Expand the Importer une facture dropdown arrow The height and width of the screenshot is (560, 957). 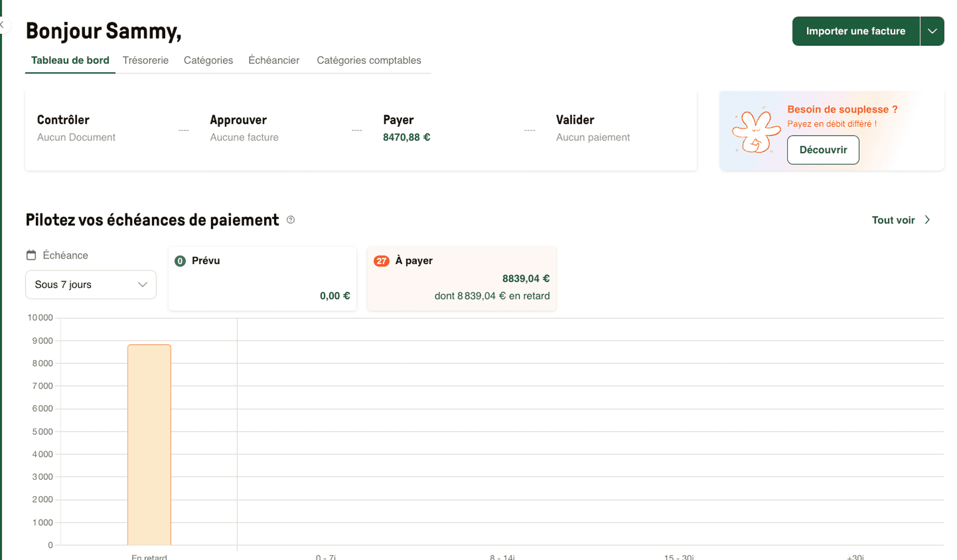(x=932, y=31)
